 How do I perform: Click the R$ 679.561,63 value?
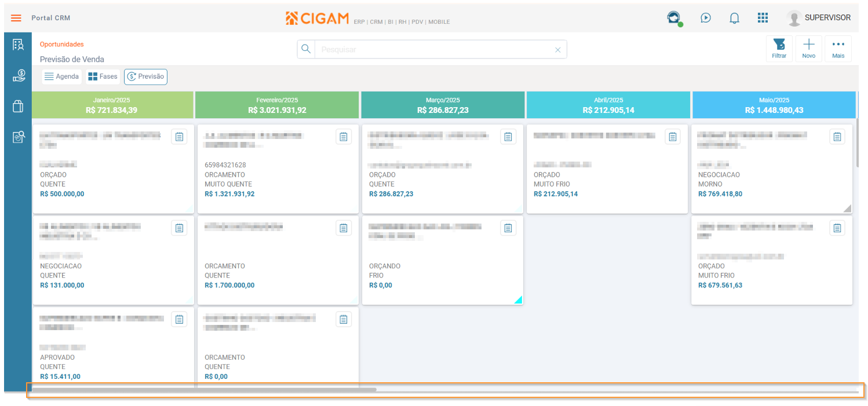pos(720,286)
